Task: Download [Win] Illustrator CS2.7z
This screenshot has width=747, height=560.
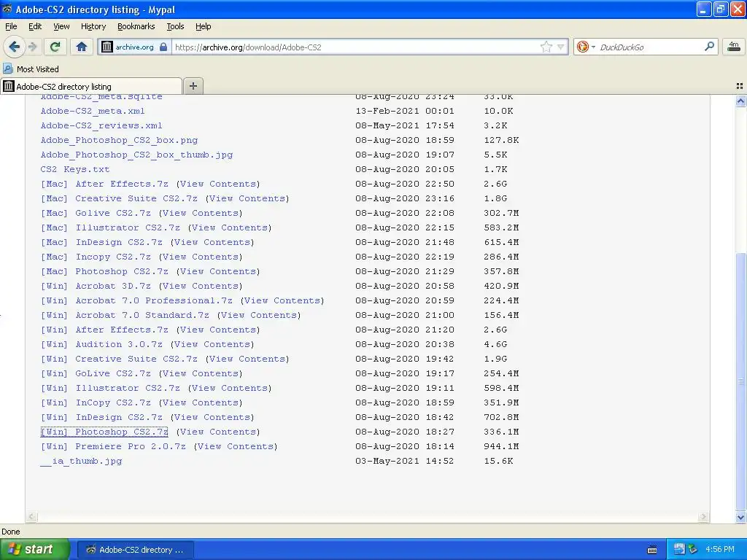Action: tap(110, 388)
